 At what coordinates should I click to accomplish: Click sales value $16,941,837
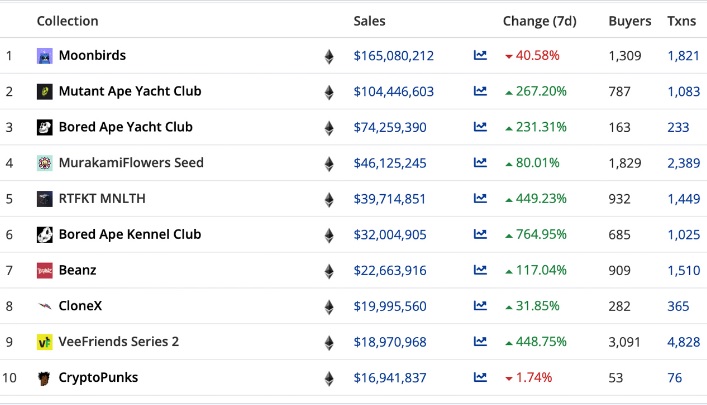390,378
